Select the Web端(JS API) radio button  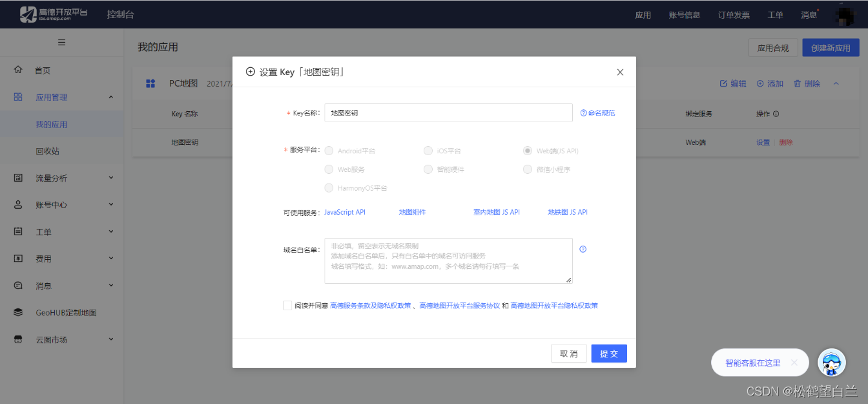[528, 151]
